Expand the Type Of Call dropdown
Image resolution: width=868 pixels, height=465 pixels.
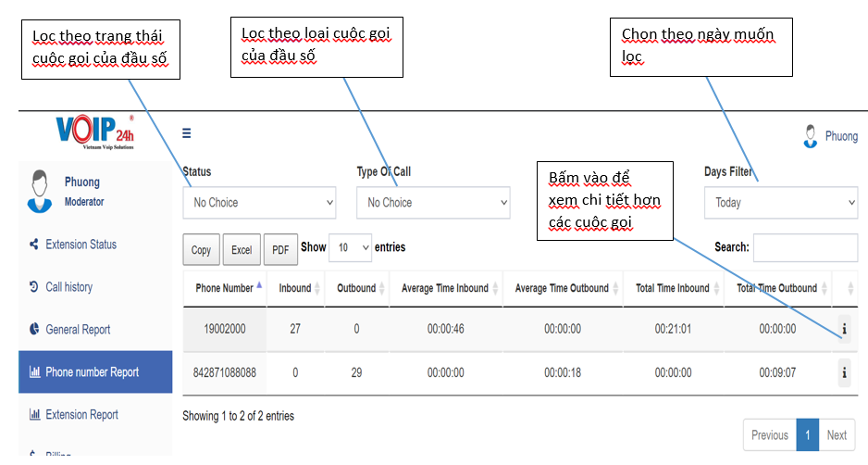pos(433,203)
